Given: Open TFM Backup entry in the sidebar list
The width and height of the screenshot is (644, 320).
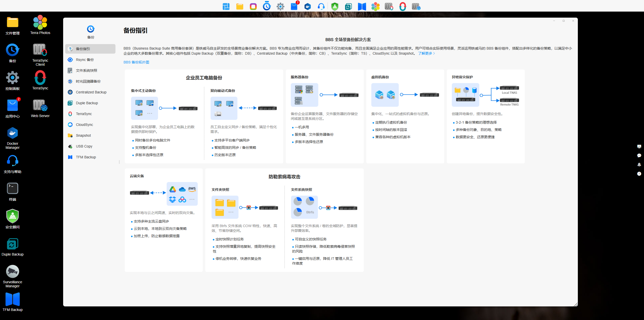Looking at the screenshot, I should pyautogui.click(x=90, y=157).
